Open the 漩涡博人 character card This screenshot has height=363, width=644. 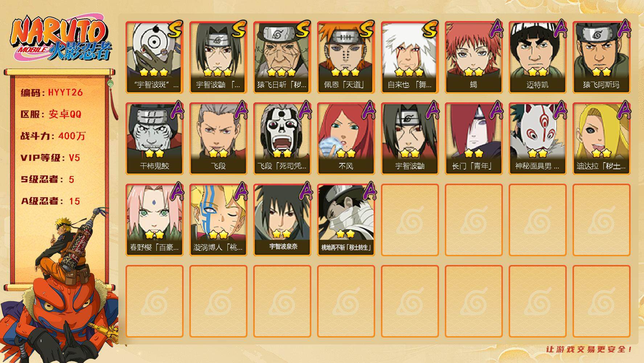[x=218, y=220]
